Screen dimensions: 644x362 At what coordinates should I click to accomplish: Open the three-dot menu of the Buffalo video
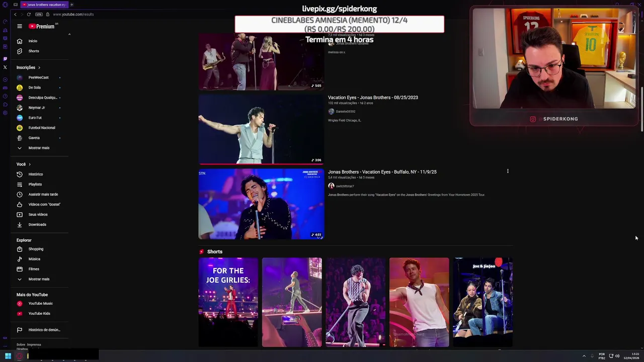(508, 171)
